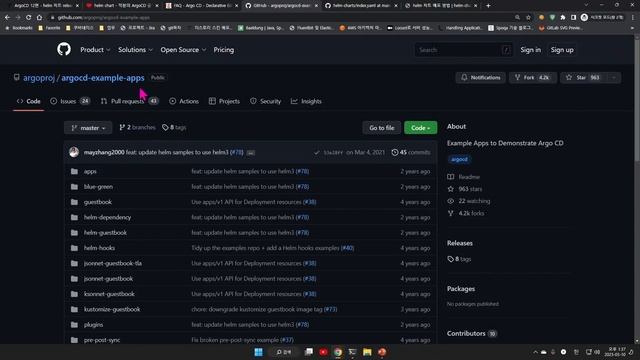640x360 pixels.
Task: Select the Code tab
Action: point(29,101)
